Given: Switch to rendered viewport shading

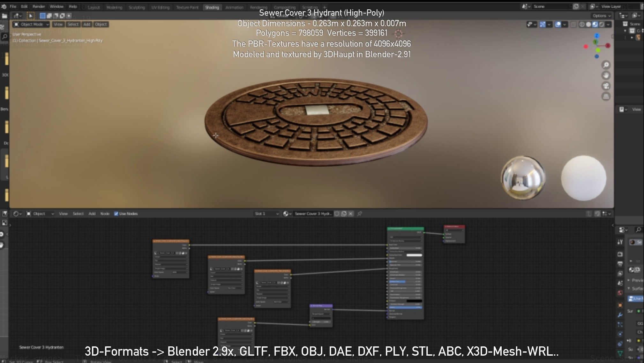Looking at the screenshot, I should (602, 24).
